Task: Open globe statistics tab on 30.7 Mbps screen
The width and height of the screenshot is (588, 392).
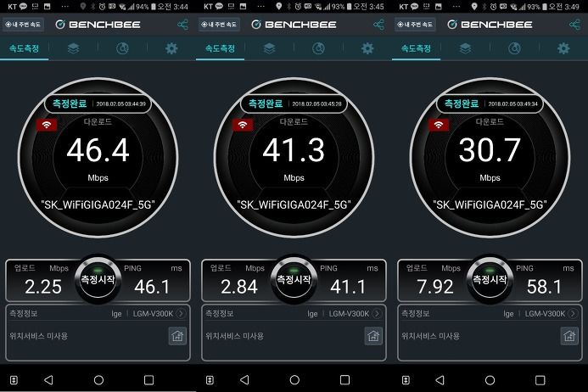Action: coord(514,48)
